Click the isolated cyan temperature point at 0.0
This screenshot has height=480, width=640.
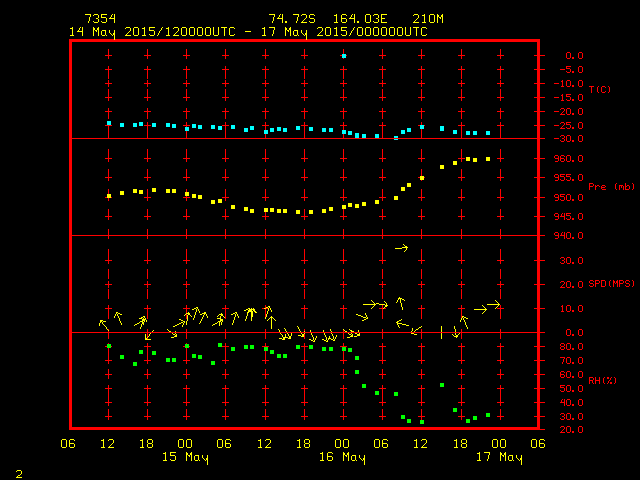[343, 56]
